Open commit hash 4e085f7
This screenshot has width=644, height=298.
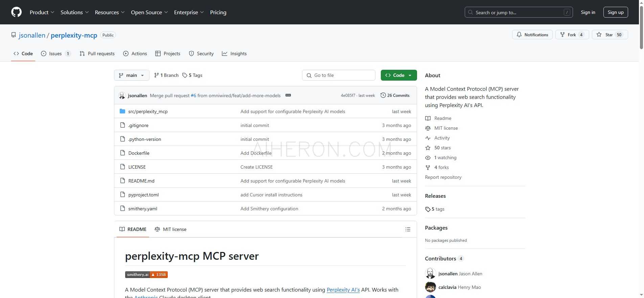click(x=348, y=95)
